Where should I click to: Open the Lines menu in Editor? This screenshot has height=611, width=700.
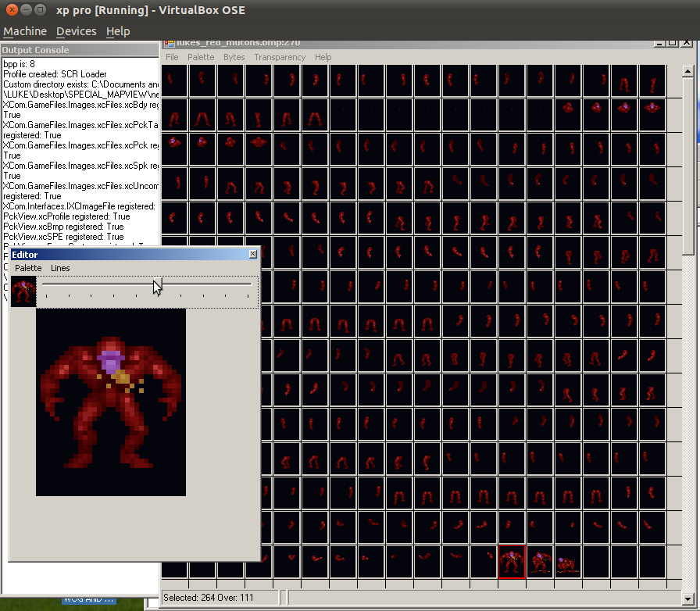60,268
